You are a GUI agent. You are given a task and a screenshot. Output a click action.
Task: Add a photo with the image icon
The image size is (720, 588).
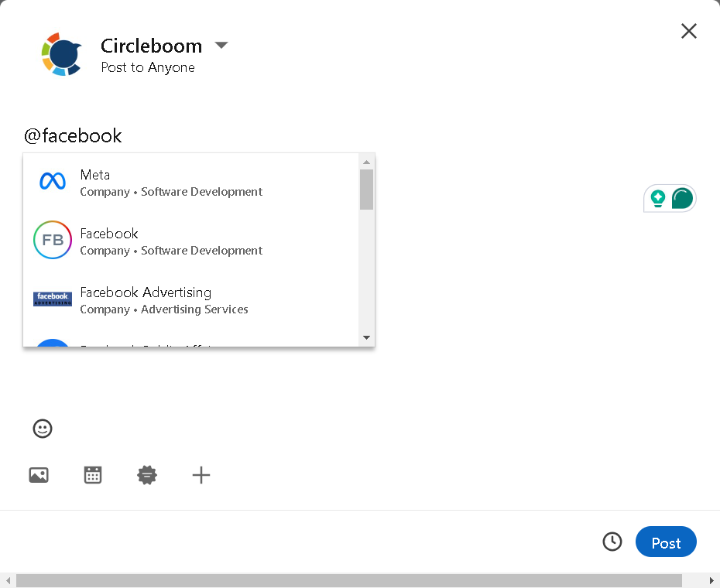pos(39,475)
